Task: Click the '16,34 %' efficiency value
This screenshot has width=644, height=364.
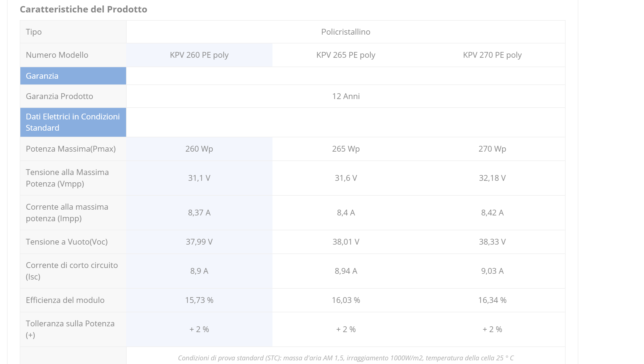Action: coord(492,300)
